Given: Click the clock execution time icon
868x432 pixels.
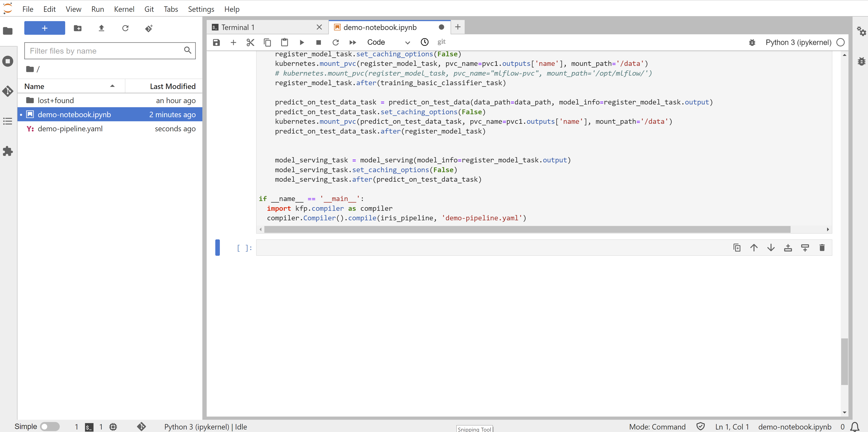Looking at the screenshot, I should [424, 42].
